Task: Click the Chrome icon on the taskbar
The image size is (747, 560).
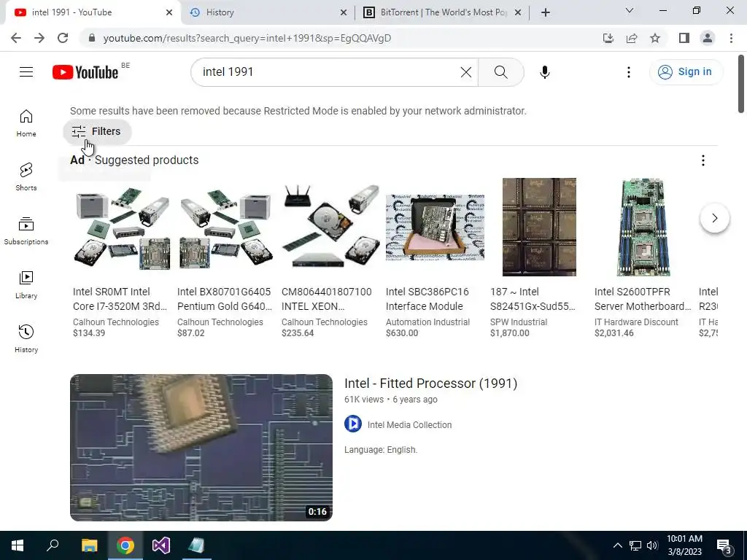Action: (x=125, y=545)
